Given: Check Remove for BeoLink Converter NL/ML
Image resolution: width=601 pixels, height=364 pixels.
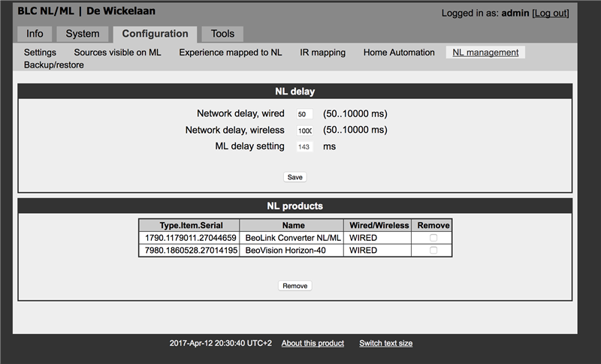Looking at the screenshot, I should 433,238.
